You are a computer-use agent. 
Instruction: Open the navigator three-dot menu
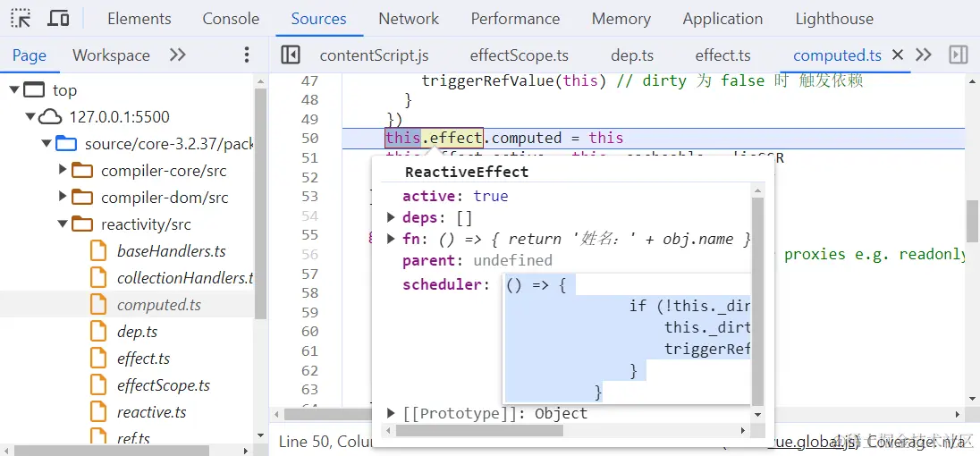pyautogui.click(x=247, y=55)
